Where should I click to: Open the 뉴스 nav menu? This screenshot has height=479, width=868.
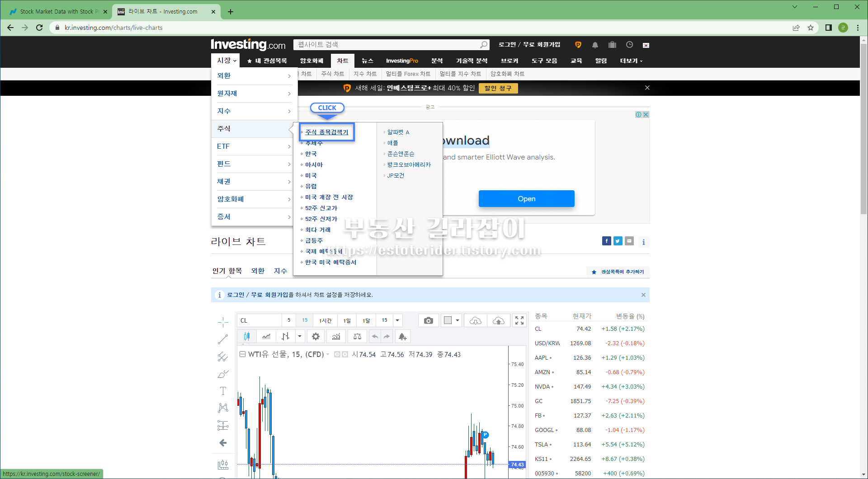point(367,61)
